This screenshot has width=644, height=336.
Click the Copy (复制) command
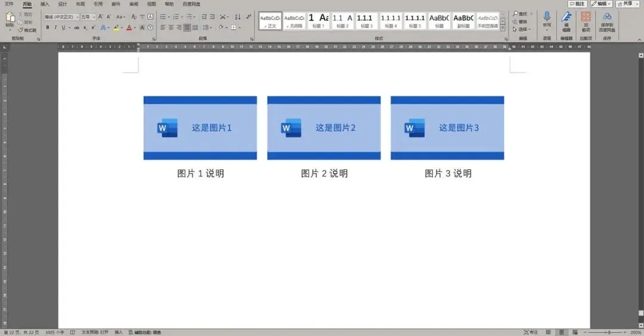coord(25,22)
